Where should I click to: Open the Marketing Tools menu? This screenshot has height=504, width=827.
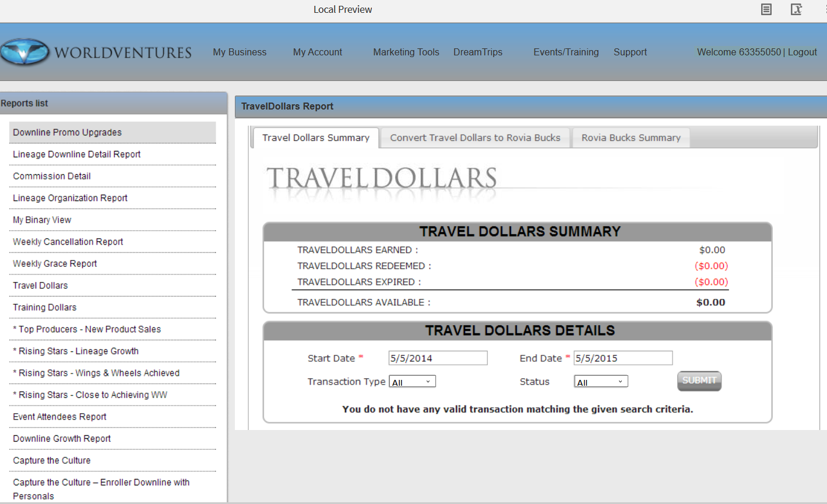tap(406, 52)
